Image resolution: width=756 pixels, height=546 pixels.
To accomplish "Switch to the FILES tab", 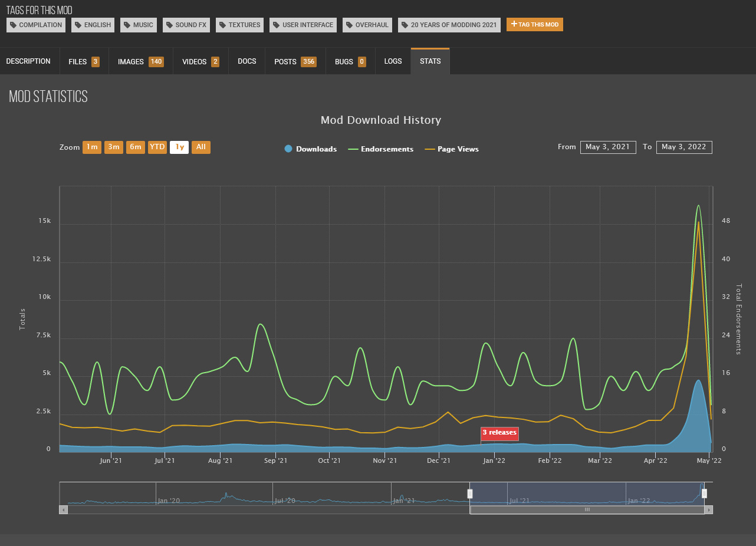I will [x=84, y=61].
